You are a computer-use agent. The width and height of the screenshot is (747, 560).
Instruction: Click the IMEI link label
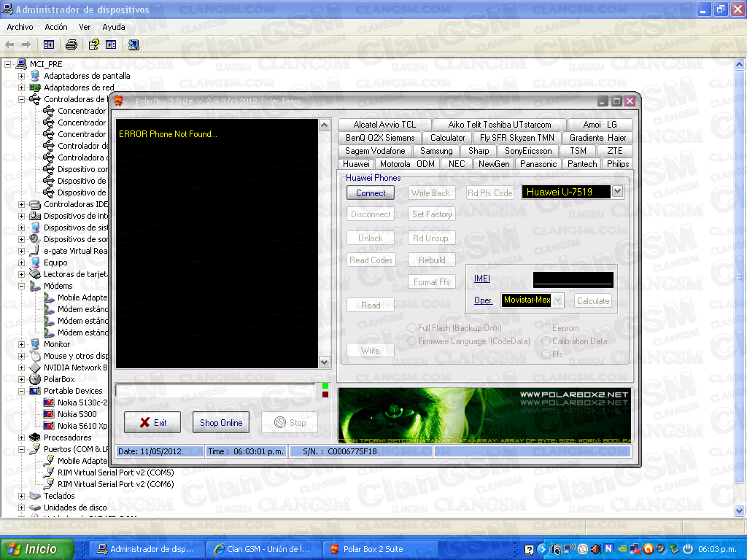click(482, 279)
